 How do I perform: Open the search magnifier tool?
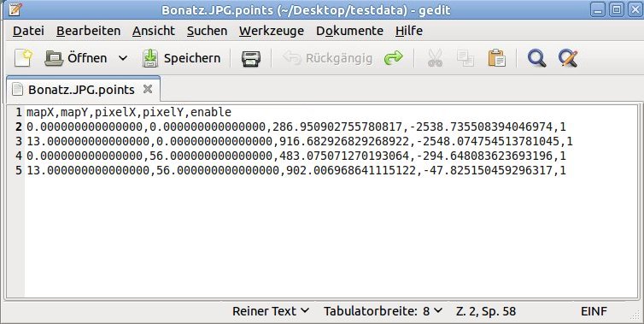coord(536,58)
